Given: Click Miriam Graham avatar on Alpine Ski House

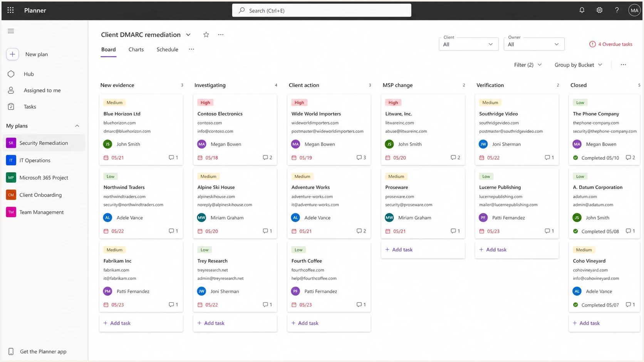Looking at the screenshot, I should click(201, 217).
